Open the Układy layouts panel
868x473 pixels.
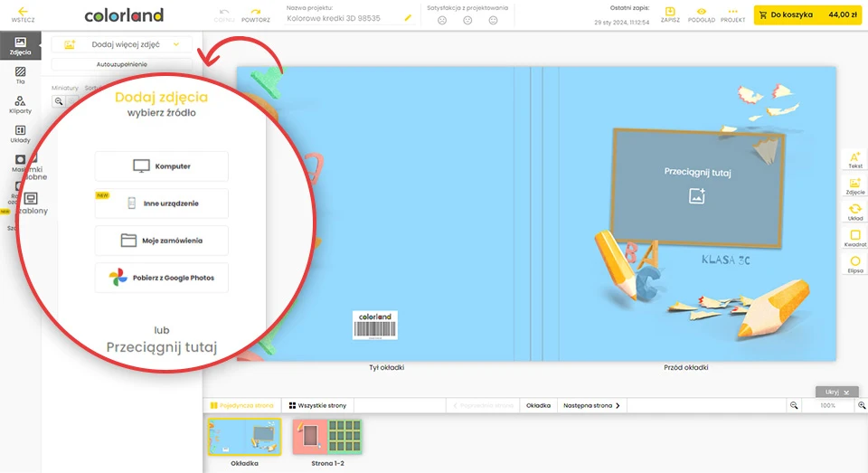pos(20,134)
